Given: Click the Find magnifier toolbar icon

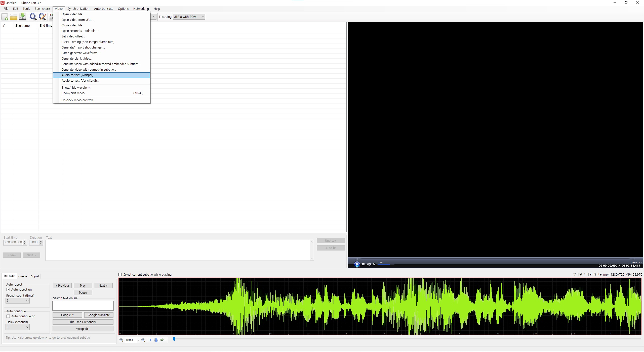Looking at the screenshot, I should tap(33, 17).
